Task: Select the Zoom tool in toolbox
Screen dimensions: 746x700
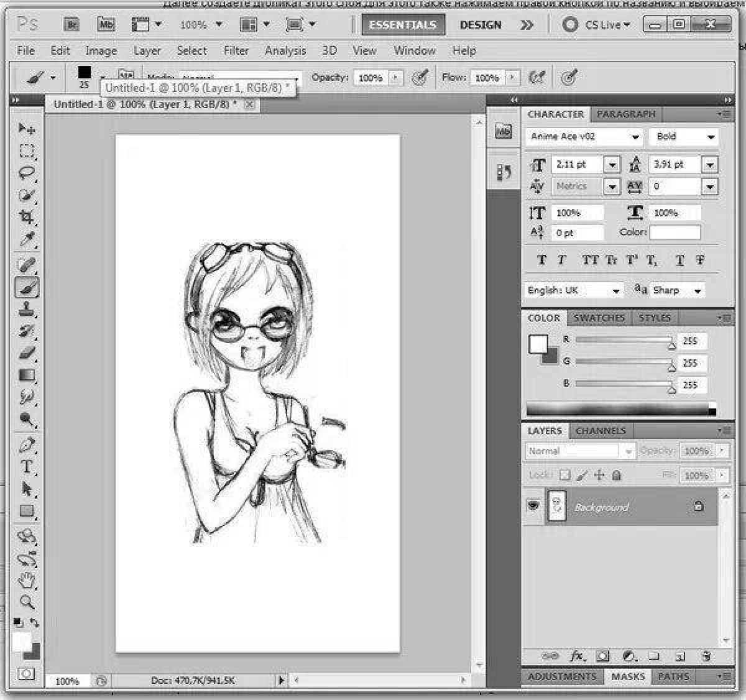Action: point(26,602)
